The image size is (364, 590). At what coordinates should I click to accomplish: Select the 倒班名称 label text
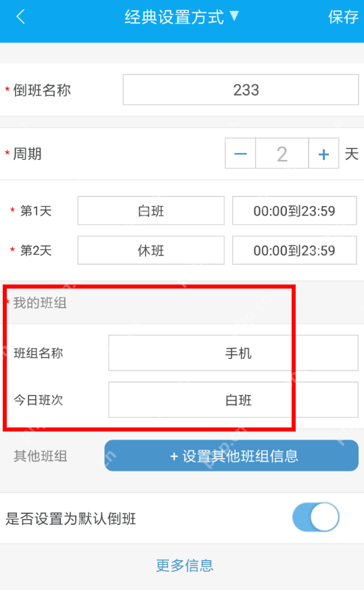42,90
